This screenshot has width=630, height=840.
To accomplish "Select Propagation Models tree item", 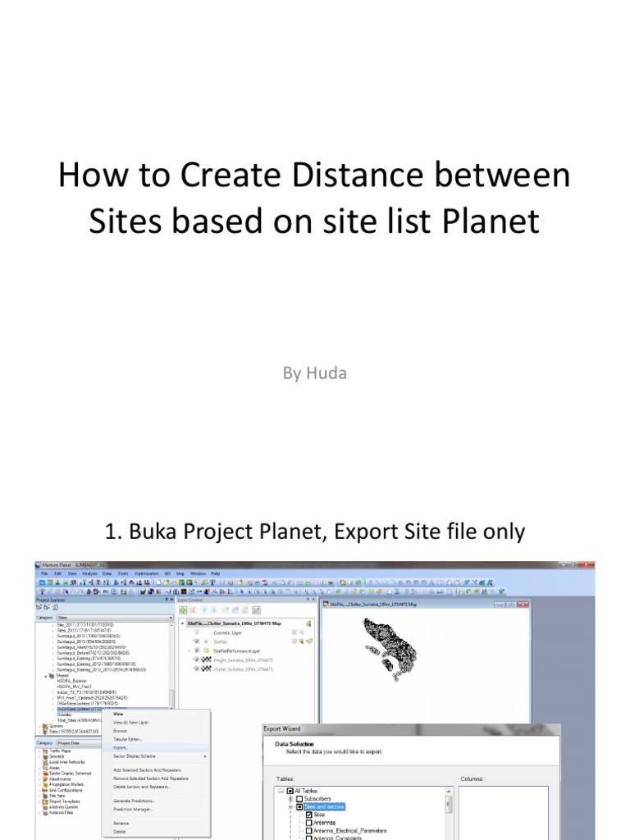I will click(66, 784).
